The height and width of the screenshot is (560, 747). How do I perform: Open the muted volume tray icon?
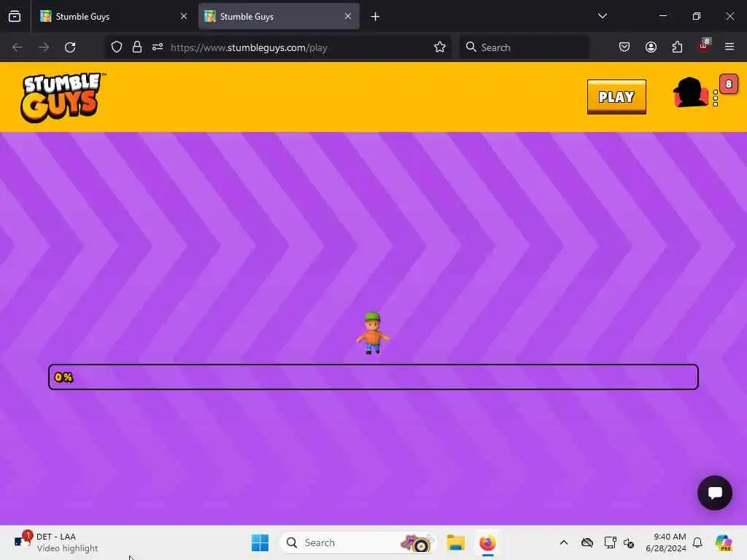629,542
